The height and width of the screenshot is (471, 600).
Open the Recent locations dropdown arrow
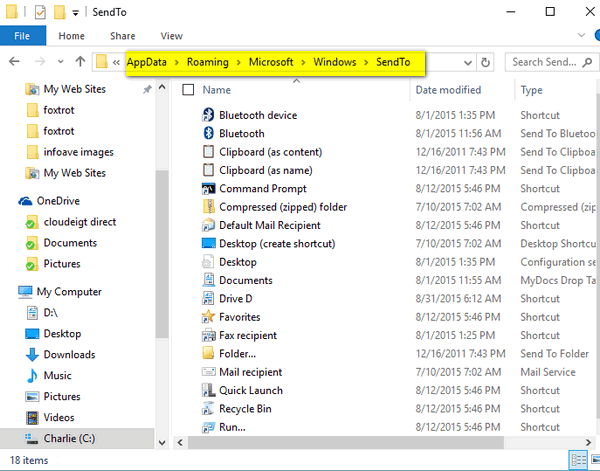(60, 62)
